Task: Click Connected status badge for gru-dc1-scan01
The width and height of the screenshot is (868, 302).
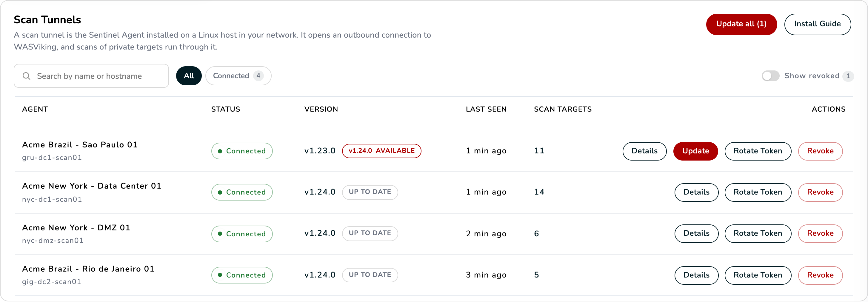Action: pos(242,151)
